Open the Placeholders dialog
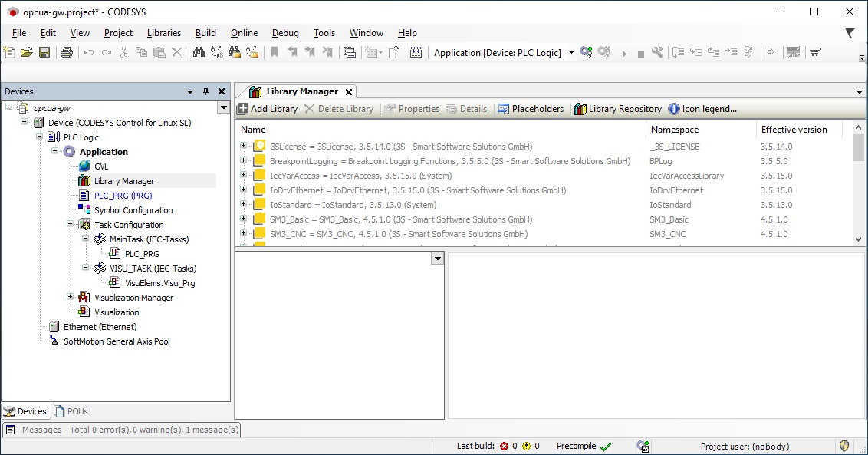This screenshot has height=455, width=868. 531,109
